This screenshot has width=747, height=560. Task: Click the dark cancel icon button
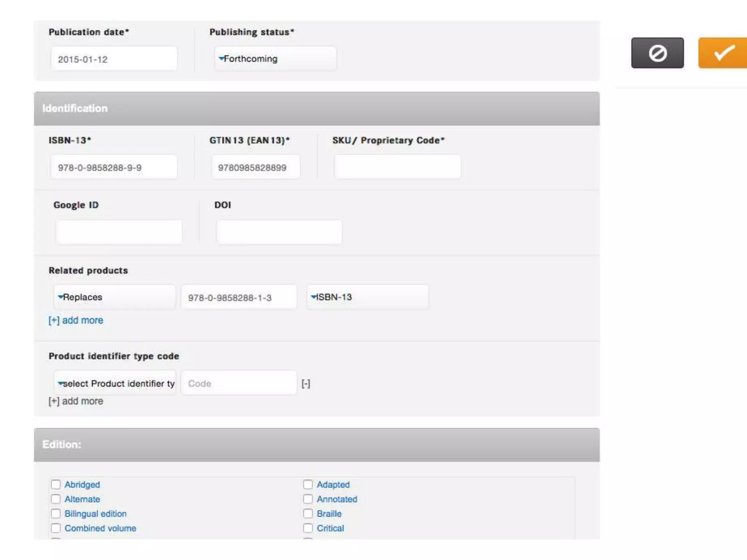[657, 53]
